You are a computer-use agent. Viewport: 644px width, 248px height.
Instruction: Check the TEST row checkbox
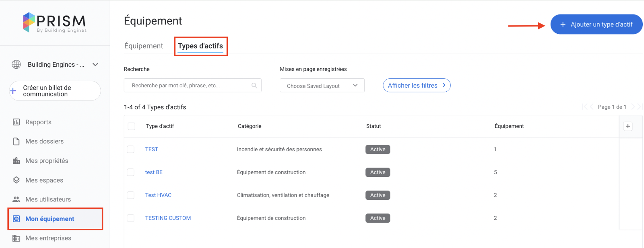[x=131, y=149]
